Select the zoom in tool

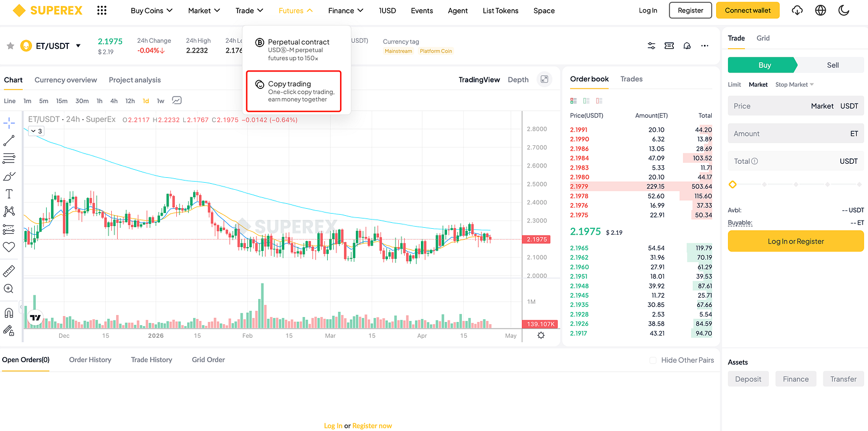pyautogui.click(x=9, y=289)
